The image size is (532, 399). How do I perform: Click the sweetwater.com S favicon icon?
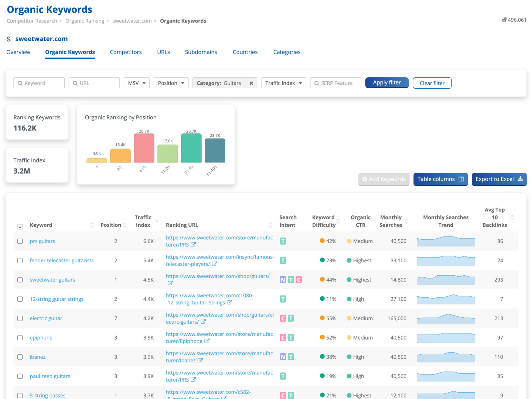[8, 39]
